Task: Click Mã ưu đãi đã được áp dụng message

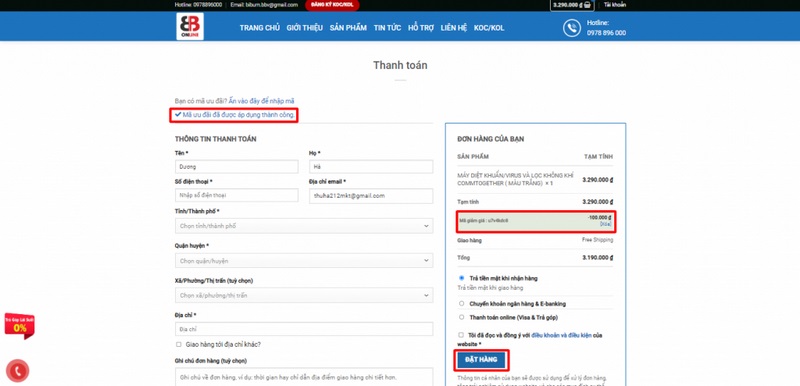Action: tap(238, 115)
